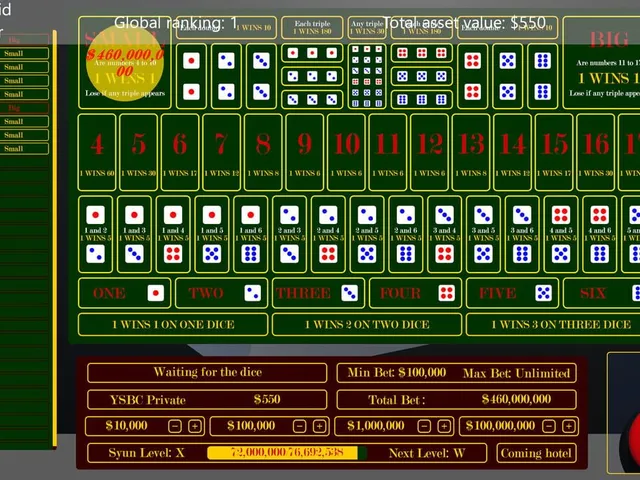Bet on single dice THREE

pos(318,293)
